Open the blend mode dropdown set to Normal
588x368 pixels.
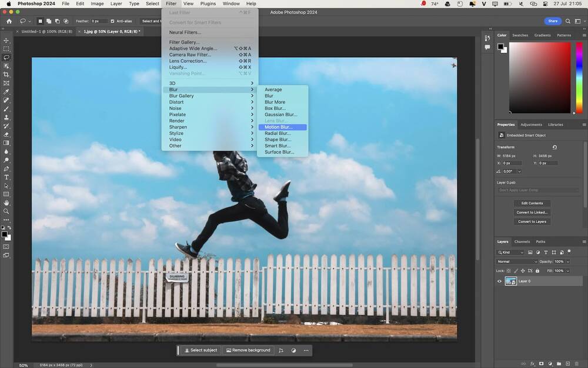[x=514, y=261]
